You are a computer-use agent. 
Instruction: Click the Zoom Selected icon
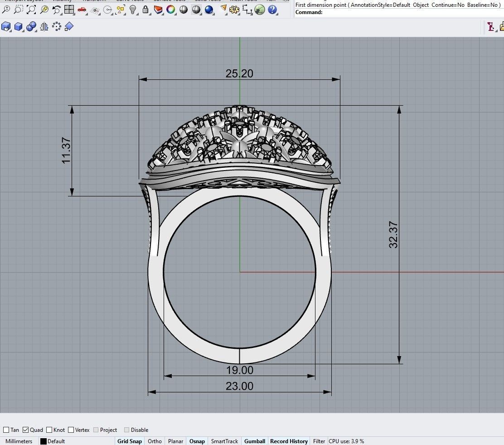point(44,10)
